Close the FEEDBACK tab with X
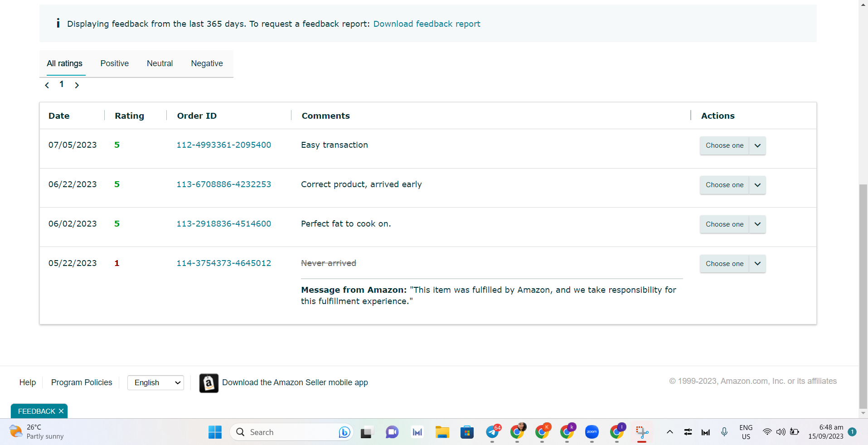The height and width of the screenshot is (445, 868). coord(61,411)
